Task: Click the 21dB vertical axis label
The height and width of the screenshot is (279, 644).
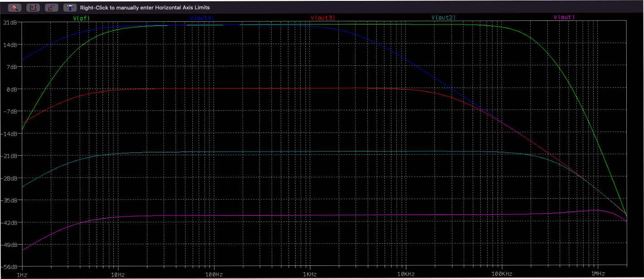Action: click(10, 23)
